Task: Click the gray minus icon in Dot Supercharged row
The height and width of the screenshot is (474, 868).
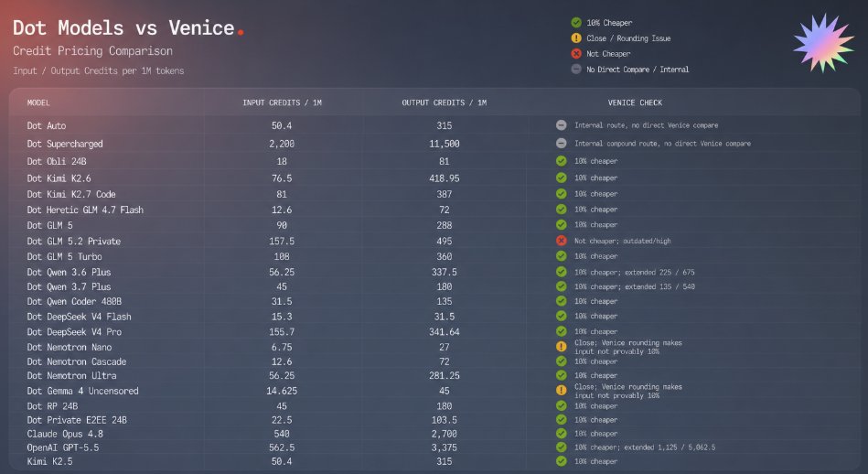Action: (x=562, y=144)
